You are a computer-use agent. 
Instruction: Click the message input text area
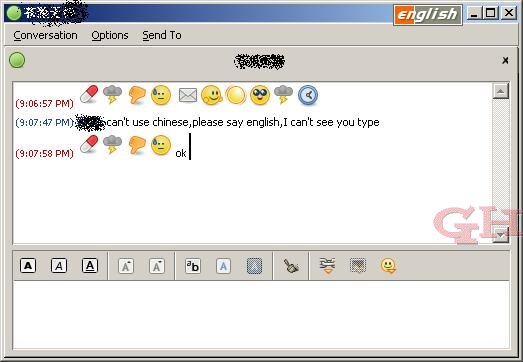[261, 314]
